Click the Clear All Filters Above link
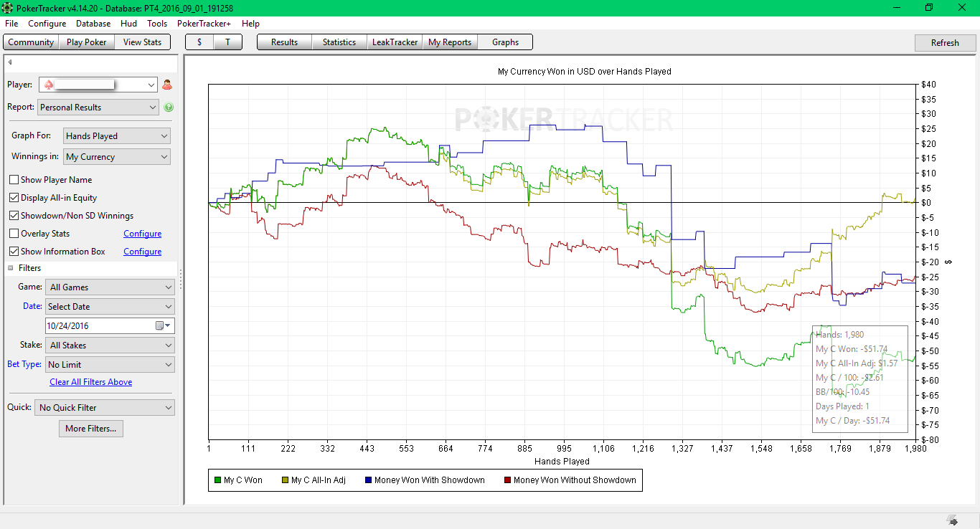980x529 pixels. [x=91, y=382]
